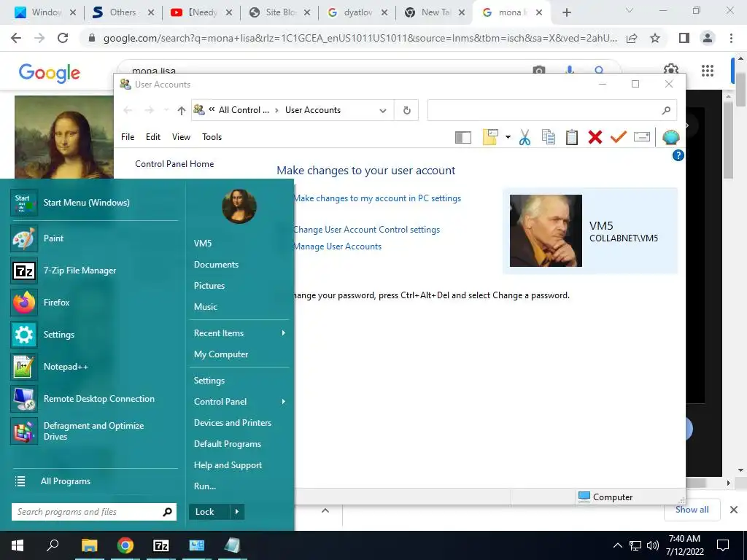Screen dimensions: 747x560
Task: Open Pictures from start menu
Action: pos(239,286)
